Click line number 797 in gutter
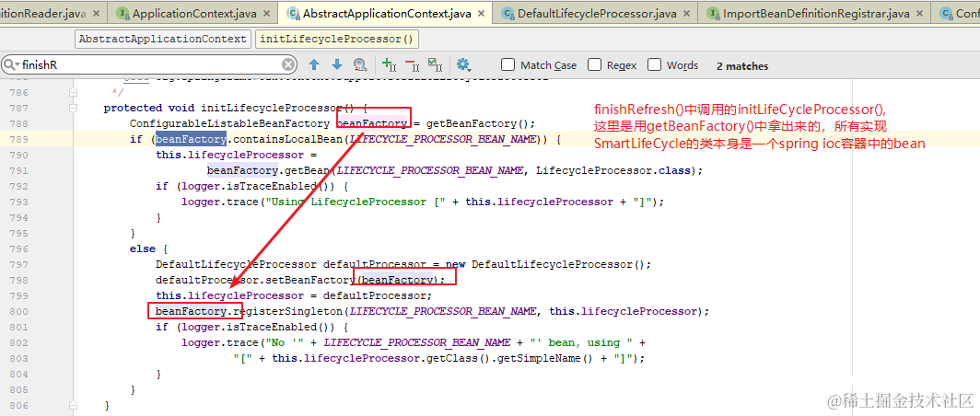This screenshot has width=980, height=416. tap(18, 264)
